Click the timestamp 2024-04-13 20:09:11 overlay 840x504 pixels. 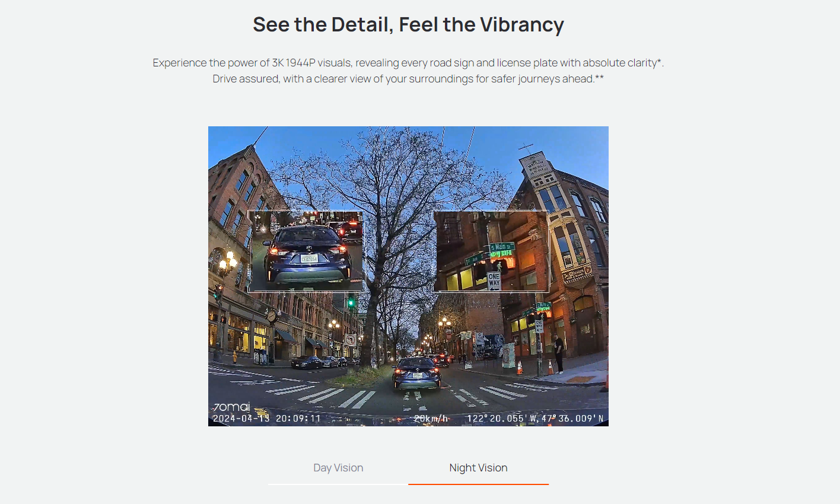click(266, 419)
